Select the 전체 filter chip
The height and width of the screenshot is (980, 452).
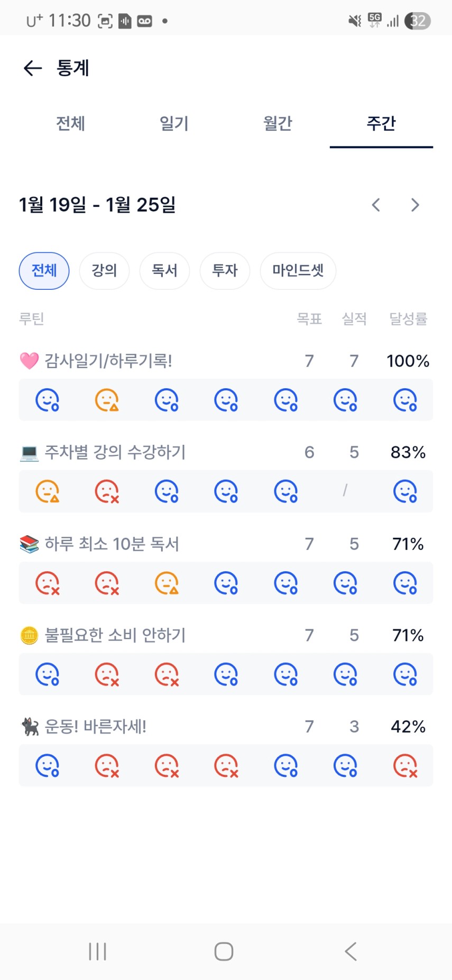(x=44, y=271)
